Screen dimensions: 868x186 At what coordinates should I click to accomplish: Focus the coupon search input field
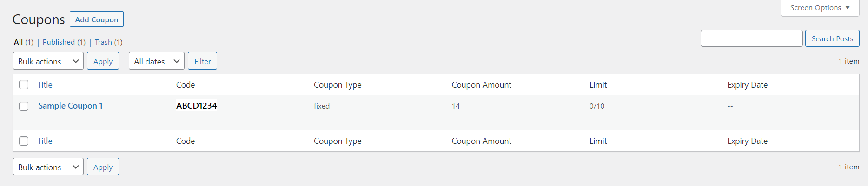(751, 38)
